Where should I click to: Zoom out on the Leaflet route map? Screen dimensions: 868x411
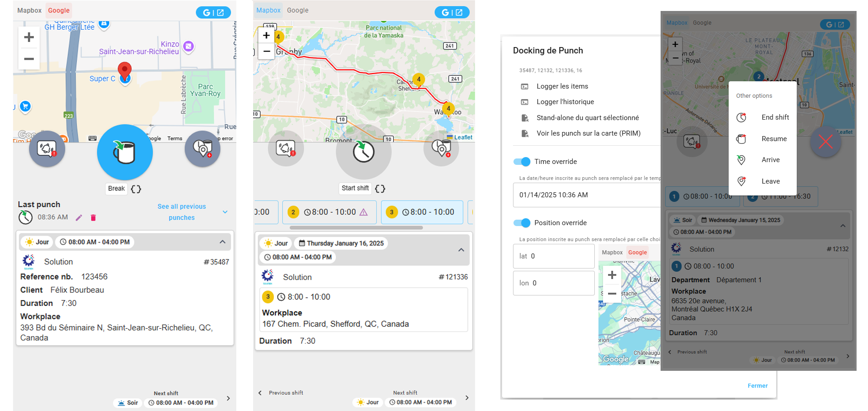pos(266,51)
